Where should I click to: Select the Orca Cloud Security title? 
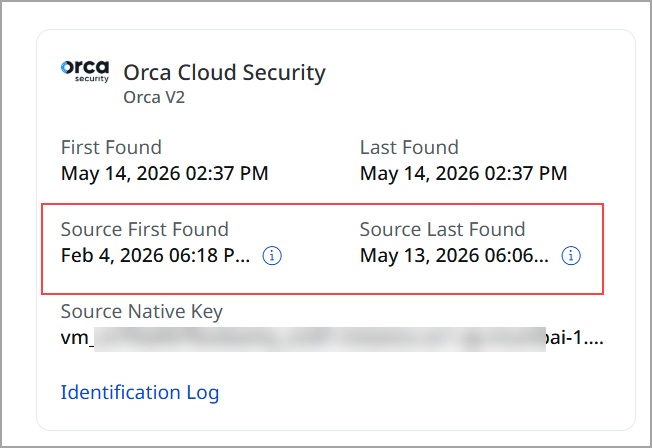(225, 72)
